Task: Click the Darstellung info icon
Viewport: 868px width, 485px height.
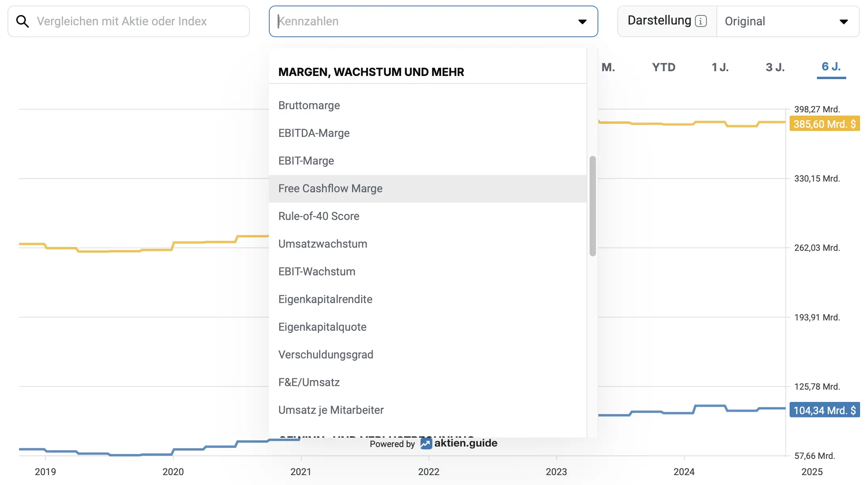Action: pyautogui.click(x=700, y=21)
